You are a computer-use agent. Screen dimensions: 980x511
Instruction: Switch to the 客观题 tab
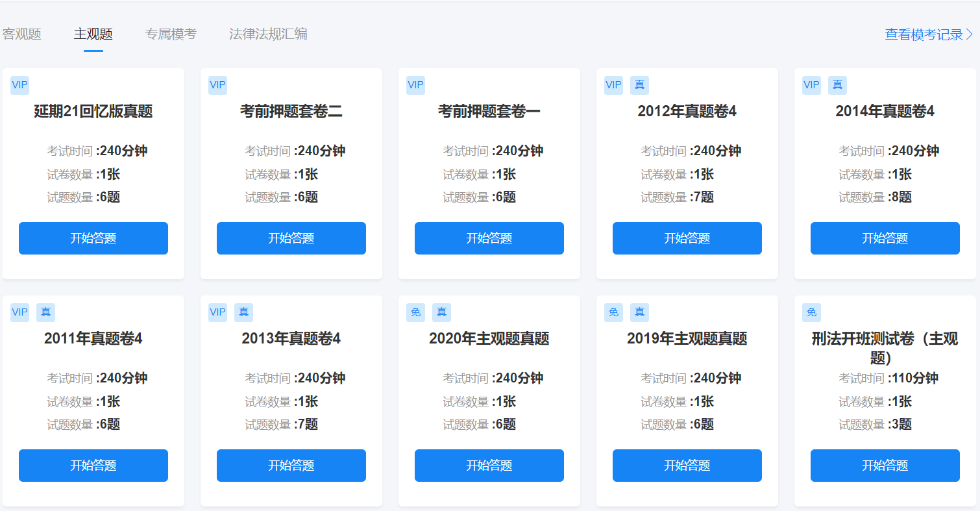click(21, 34)
